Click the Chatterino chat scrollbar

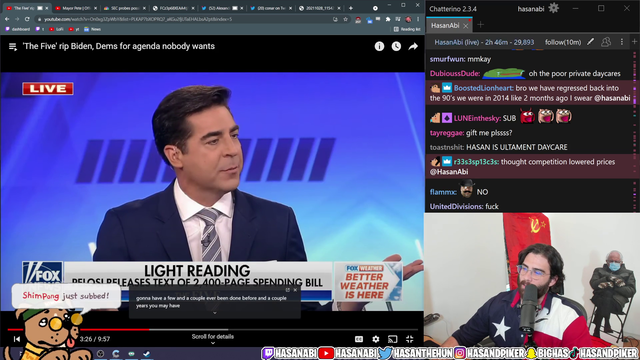click(635, 131)
